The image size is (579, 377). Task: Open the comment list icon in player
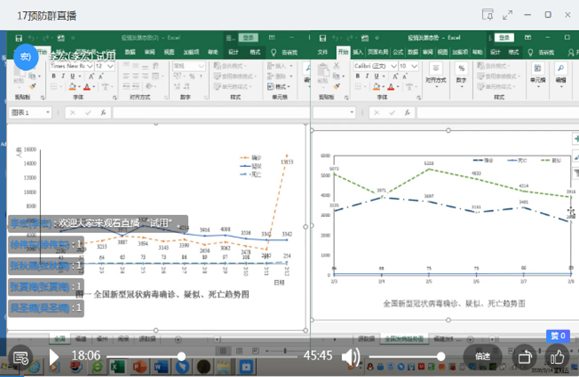click(x=21, y=357)
